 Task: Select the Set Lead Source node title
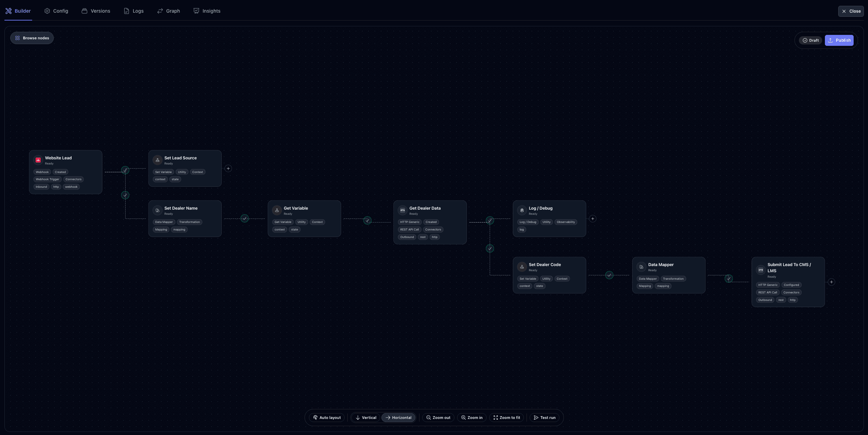pos(180,158)
